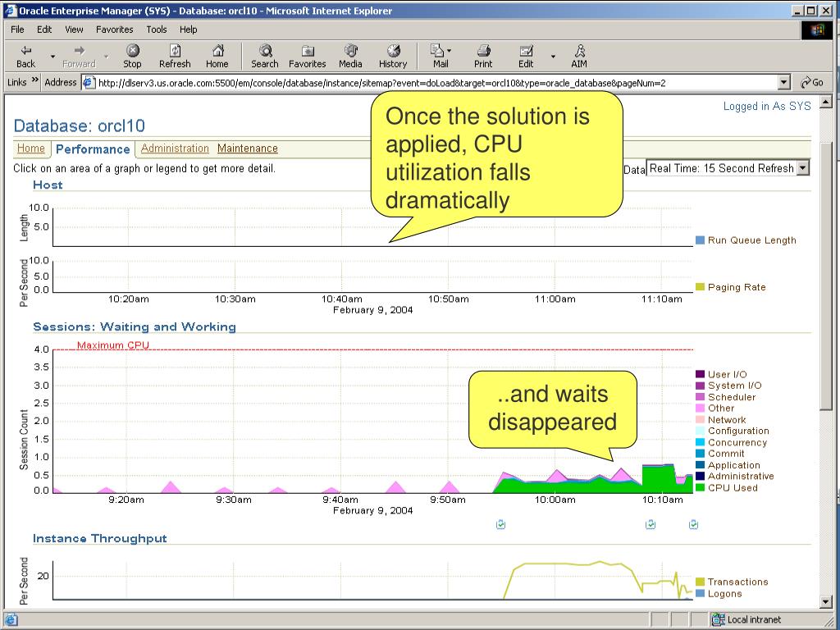The image size is (840, 630).
Task: Open the Help menu
Action: tap(188, 30)
